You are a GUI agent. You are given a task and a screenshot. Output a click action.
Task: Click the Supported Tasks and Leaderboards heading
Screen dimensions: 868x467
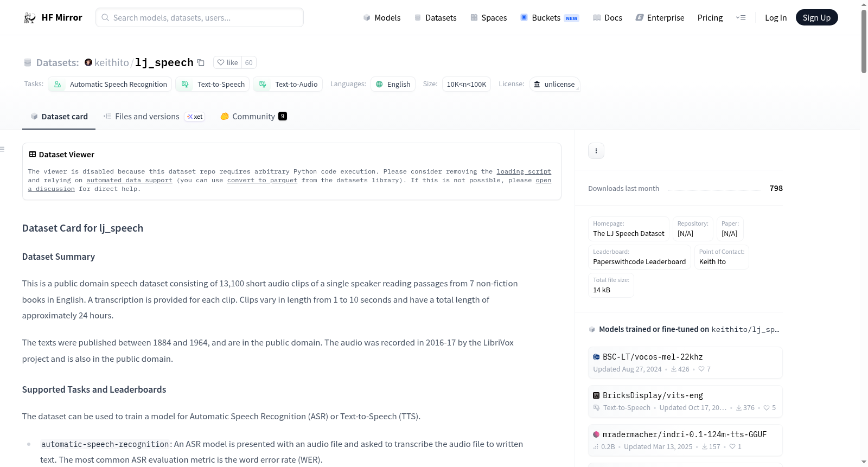click(94, 389)
